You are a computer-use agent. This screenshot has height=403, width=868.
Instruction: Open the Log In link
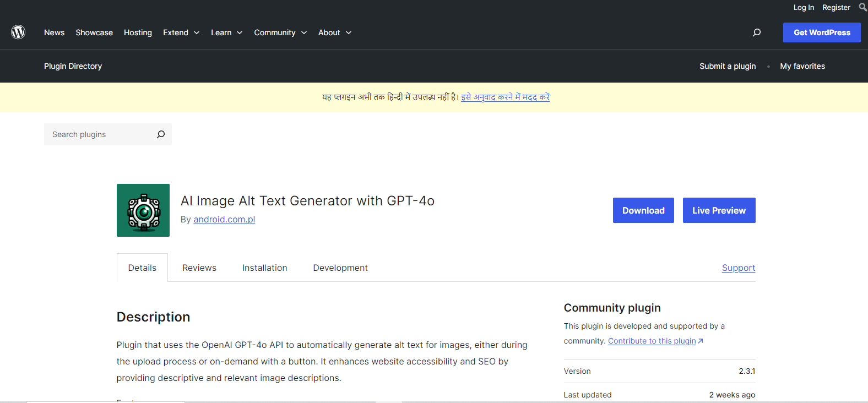coord(804,7)
